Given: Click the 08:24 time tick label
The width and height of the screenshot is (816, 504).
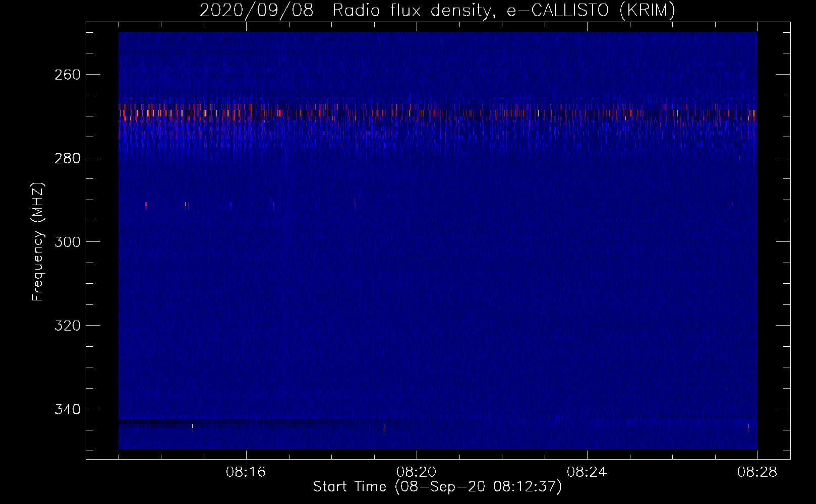Looking at the screenshot, I should (587, 472).
